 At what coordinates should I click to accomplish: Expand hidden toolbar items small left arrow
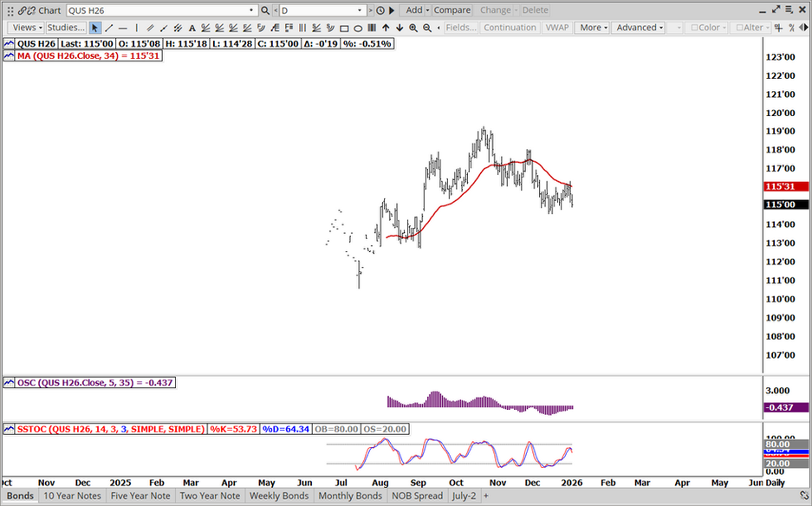[x=438, y=28]
